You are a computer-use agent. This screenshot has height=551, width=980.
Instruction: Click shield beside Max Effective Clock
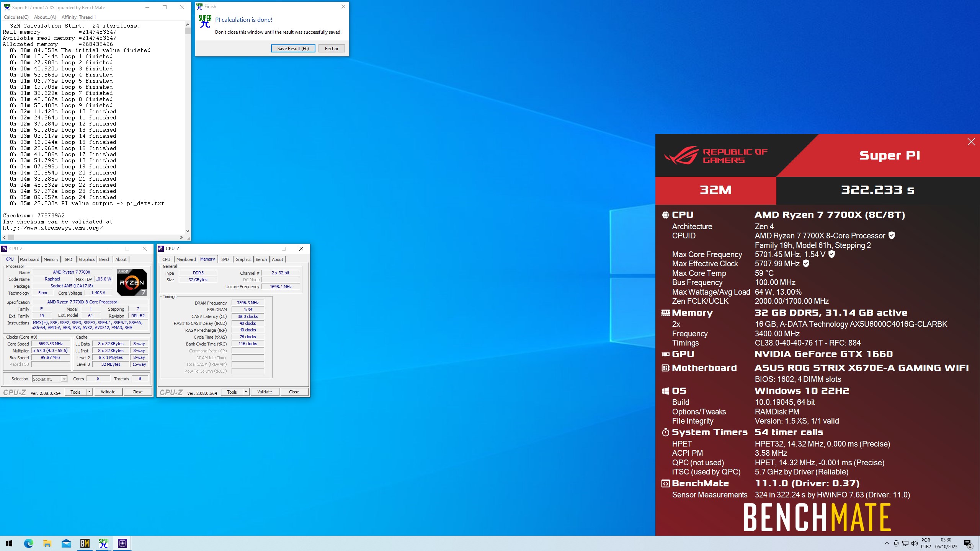pos(806,264)
